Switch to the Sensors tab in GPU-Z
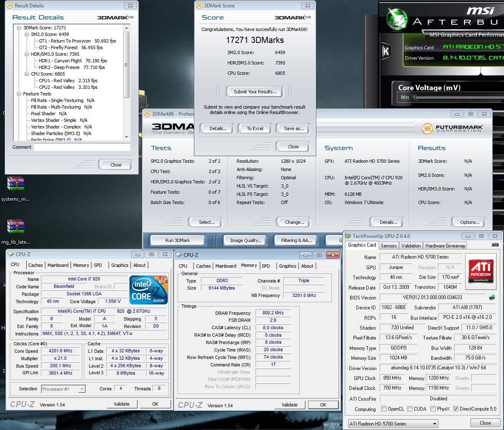Image resolution: width=504 pixels, height=430 pixels. (389, 245)
